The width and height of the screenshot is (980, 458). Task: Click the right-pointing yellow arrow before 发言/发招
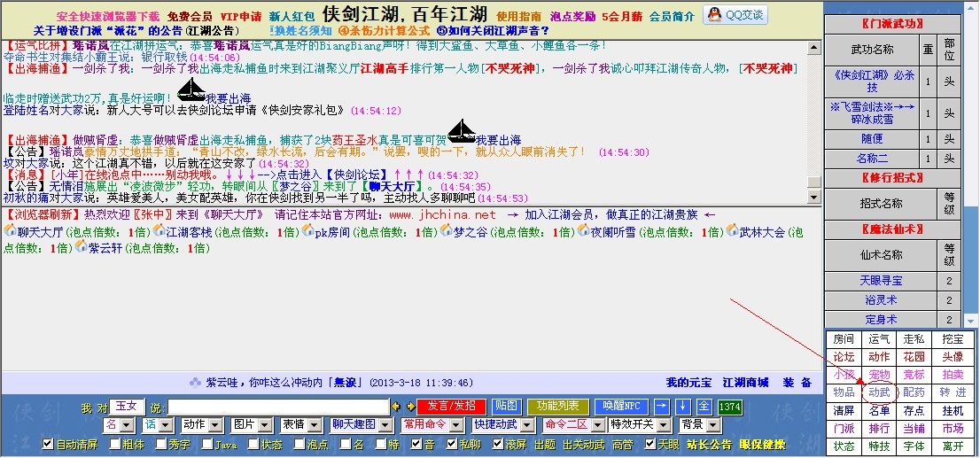click(x=410, y=407)
